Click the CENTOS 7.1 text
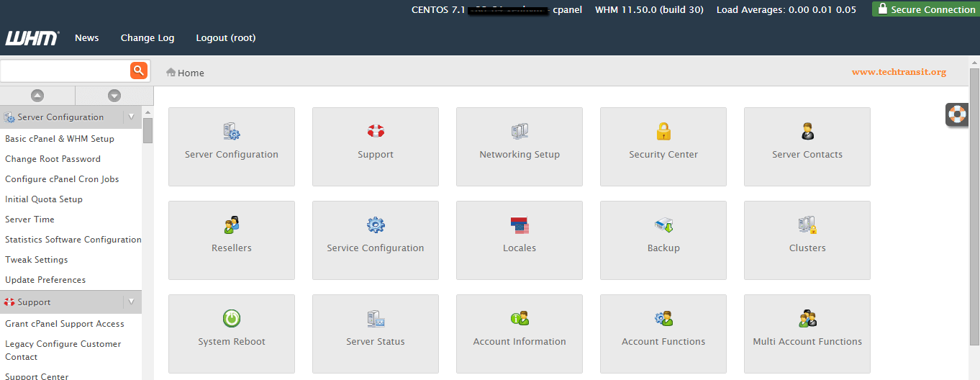980x380 pixels. pos(437,9)
